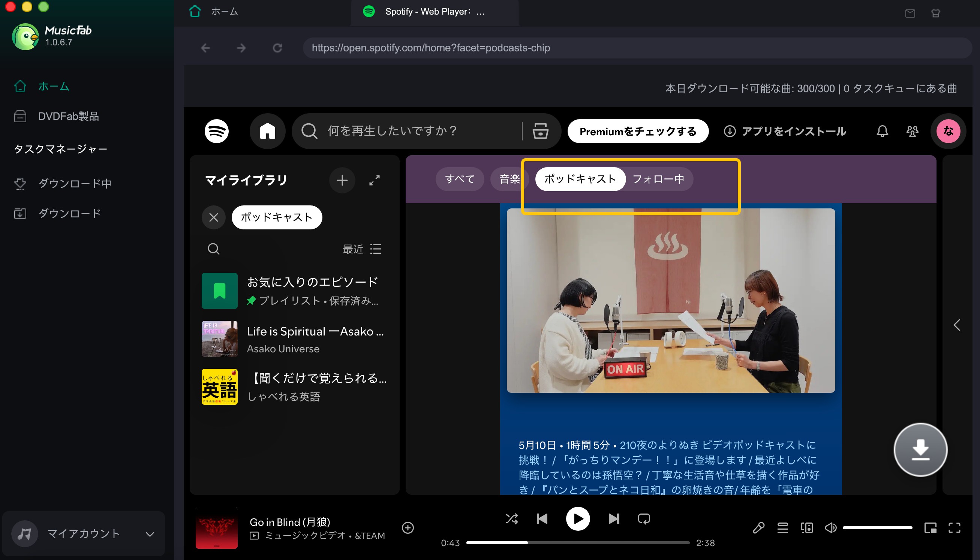Open the pink user profile avatar
980x560 pixels.
click(x=949, y=131)
